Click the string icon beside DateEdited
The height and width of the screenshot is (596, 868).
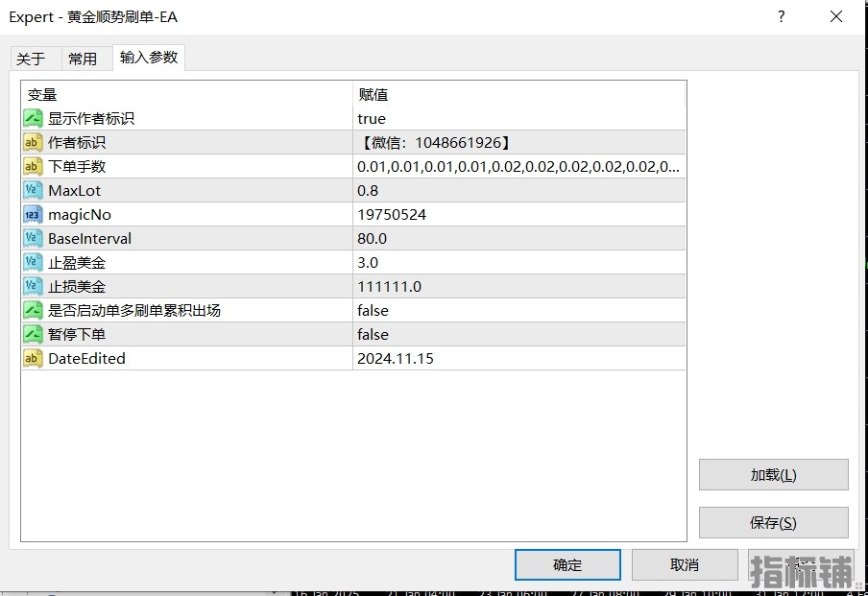pyautogui.click(x=33, y=358)
